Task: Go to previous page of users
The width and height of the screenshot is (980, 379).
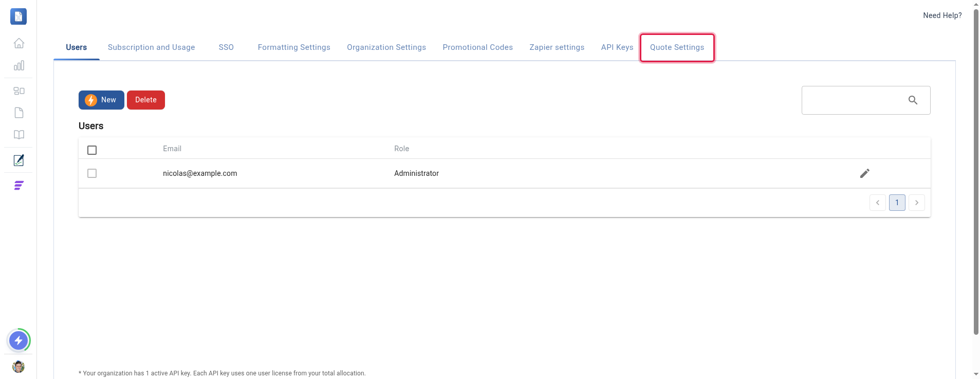Action: point(878,203)
